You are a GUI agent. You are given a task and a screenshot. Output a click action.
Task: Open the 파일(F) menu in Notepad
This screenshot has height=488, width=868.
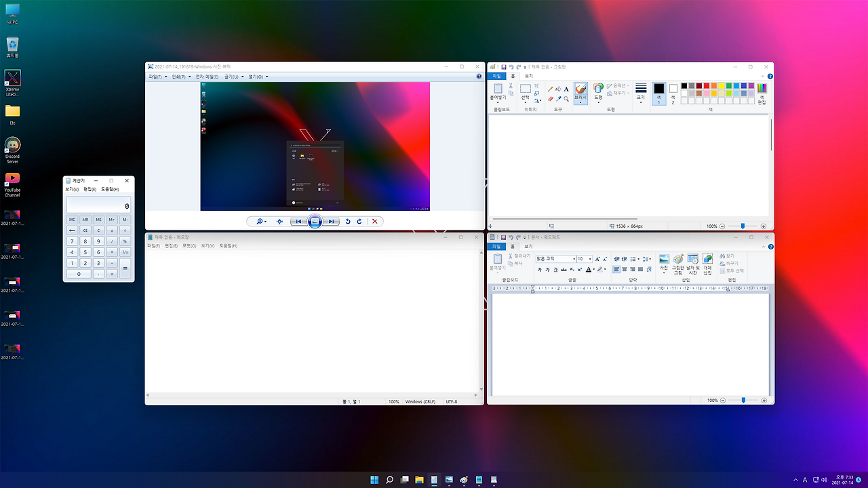point(153,245)
